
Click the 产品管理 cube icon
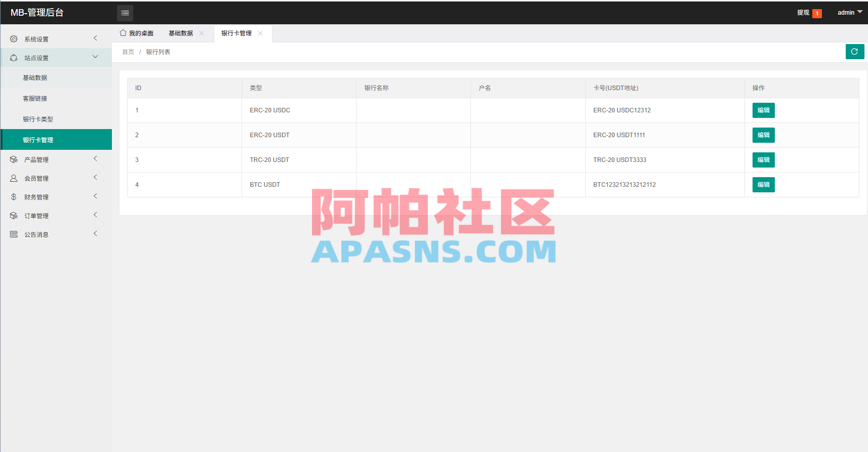[14, 159]
